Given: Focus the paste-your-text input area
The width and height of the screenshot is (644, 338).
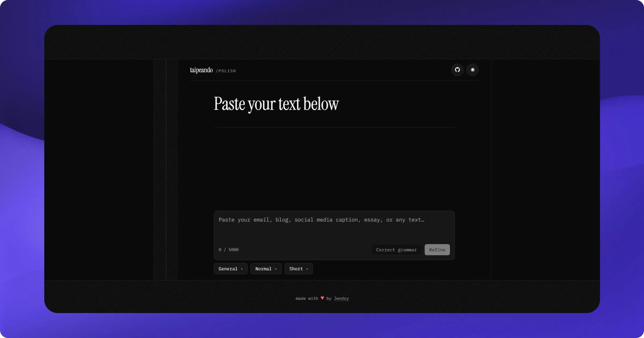Looking at the screenshot, I should click(x=334, y=227).
